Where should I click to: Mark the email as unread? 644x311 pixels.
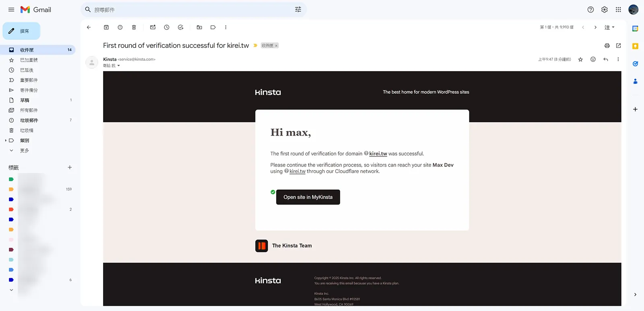pos(153,27)
